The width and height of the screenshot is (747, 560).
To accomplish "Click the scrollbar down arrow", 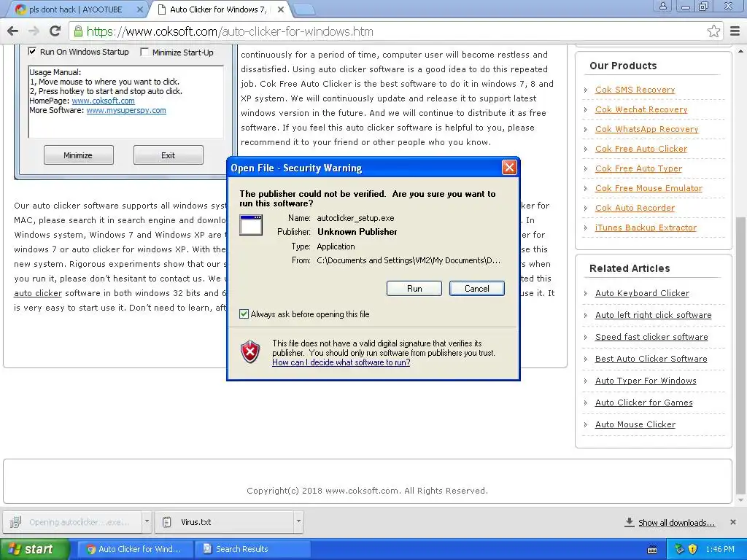I will [x=741, y=501].
